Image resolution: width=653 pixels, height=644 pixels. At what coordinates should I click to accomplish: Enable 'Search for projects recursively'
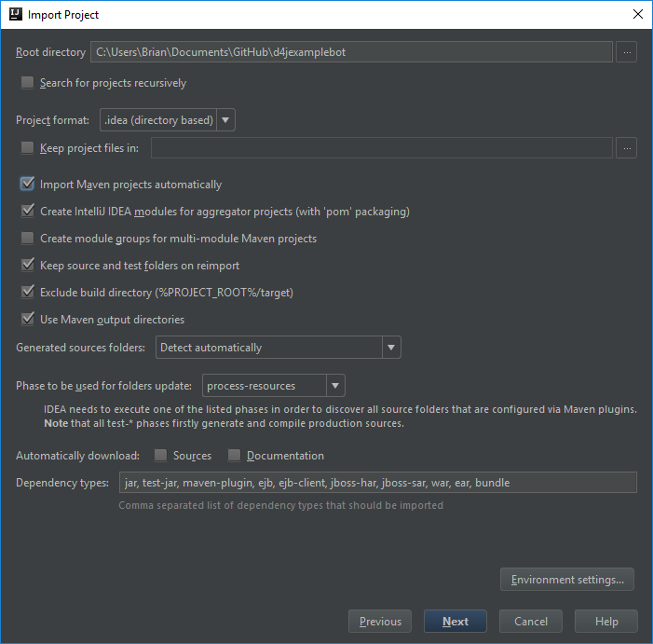[x=28, y=82]
